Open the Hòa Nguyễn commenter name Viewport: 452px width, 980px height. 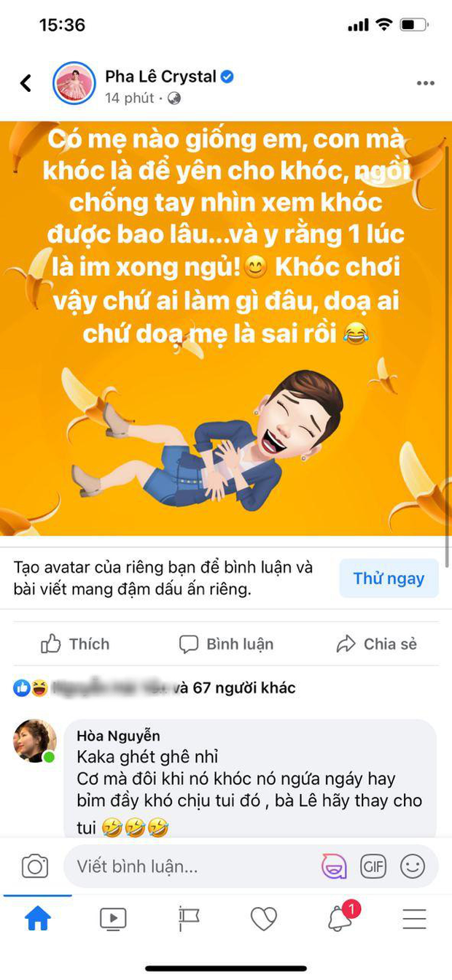click(118, 736)
